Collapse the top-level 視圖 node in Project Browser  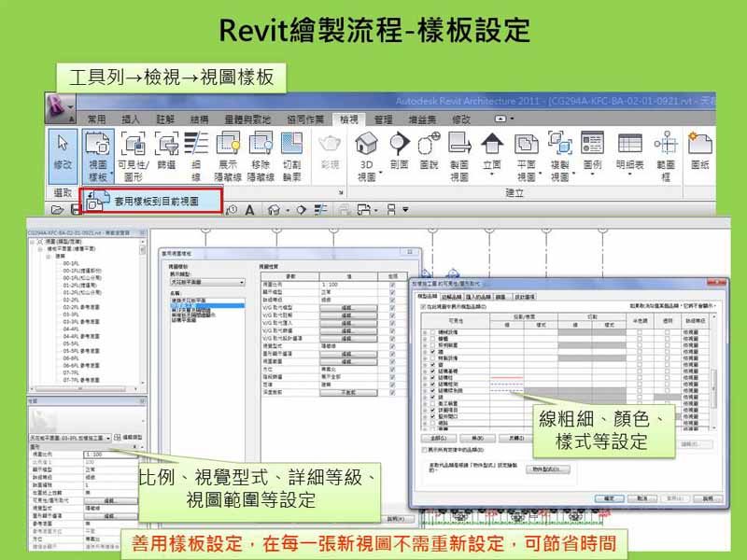[x=33, y=242]
